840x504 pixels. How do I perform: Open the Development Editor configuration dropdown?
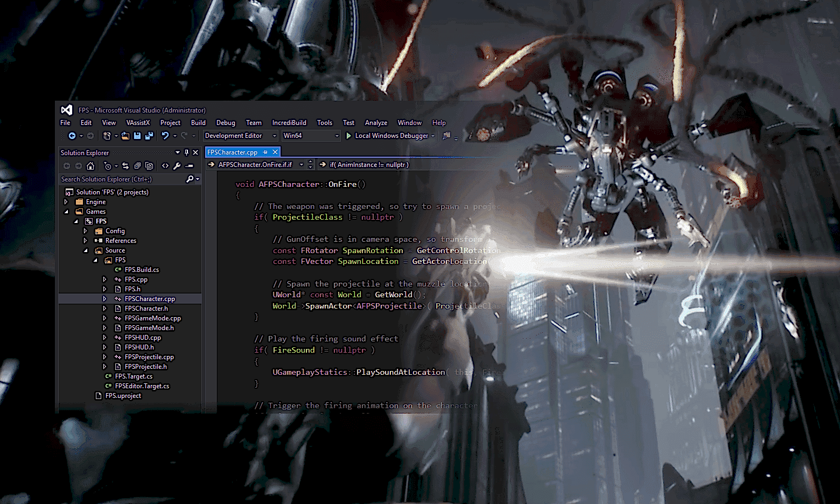pos(241,136)
